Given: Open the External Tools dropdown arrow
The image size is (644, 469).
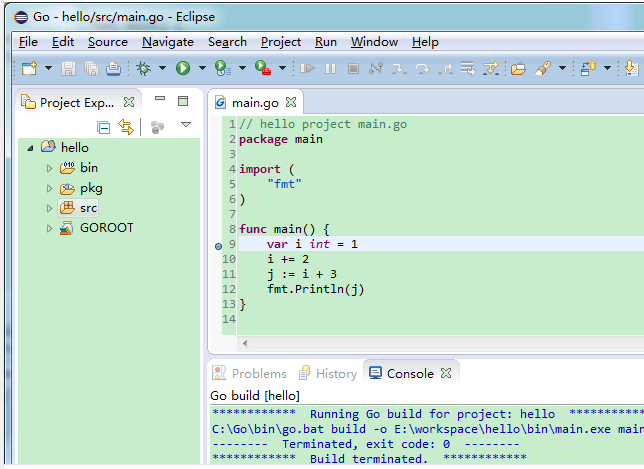Looking at the screenshot, I should 282,68.
